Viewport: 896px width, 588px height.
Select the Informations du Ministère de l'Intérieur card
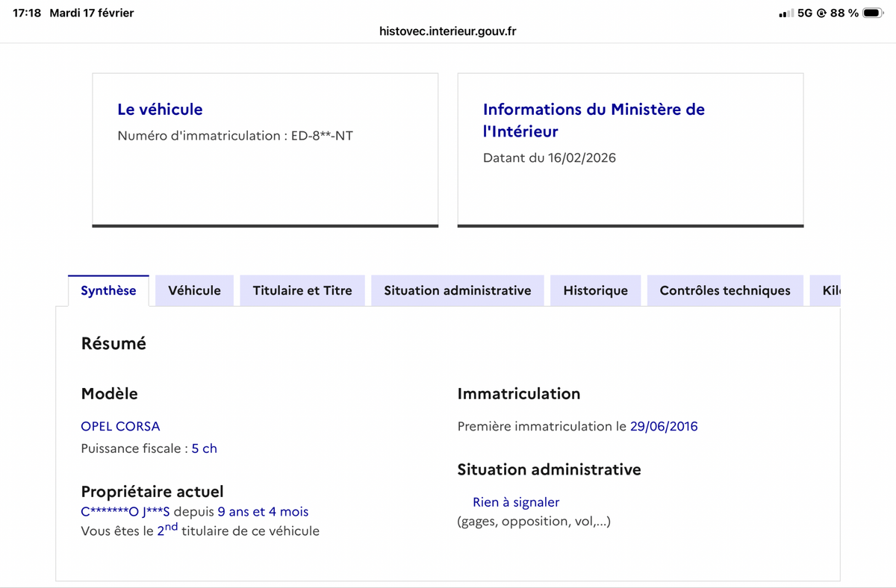point(629,149)
